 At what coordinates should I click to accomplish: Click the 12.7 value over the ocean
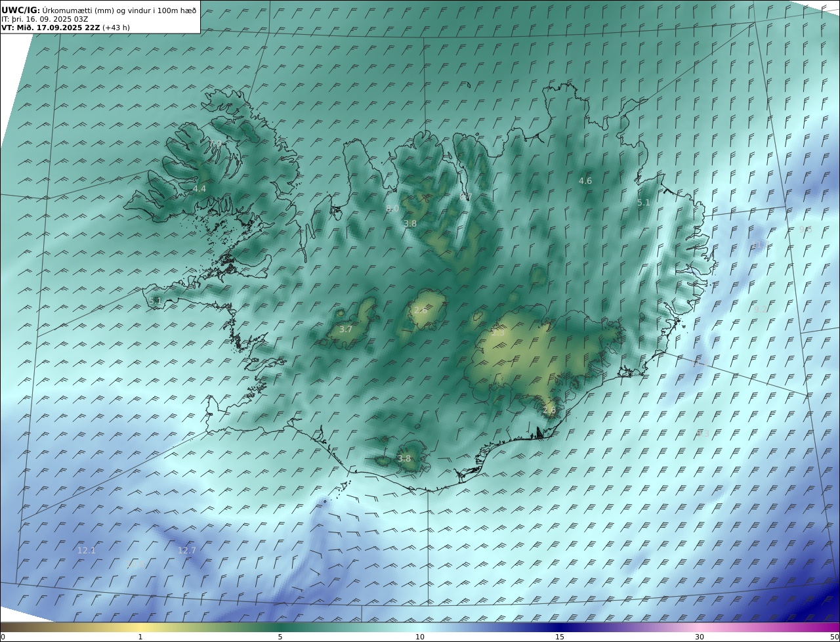[187, 550]
